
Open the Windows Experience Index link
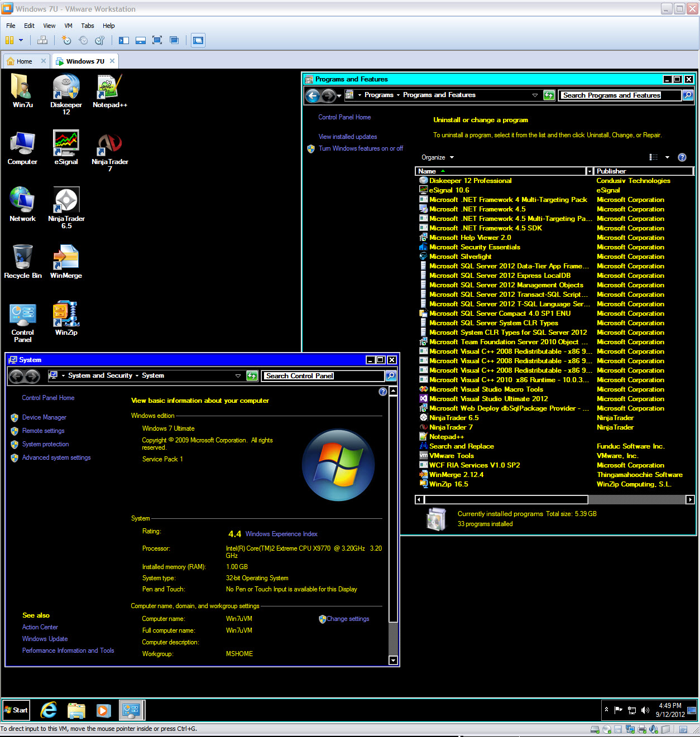281,534
